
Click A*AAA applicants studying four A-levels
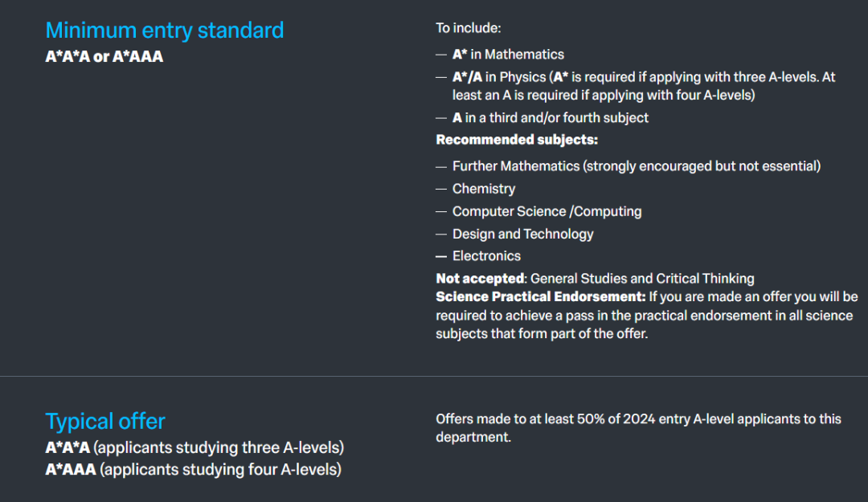pyautogui.click(x=193, y=469)
